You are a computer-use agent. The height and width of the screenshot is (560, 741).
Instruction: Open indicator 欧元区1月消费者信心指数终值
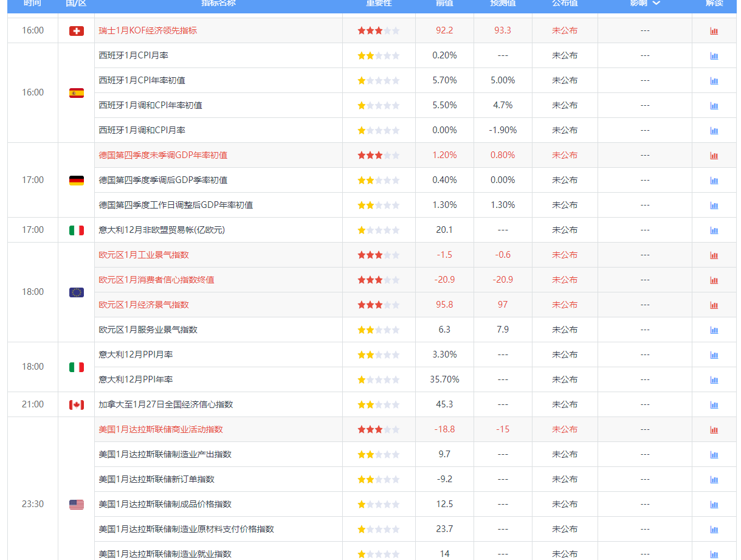pos(156,280)
